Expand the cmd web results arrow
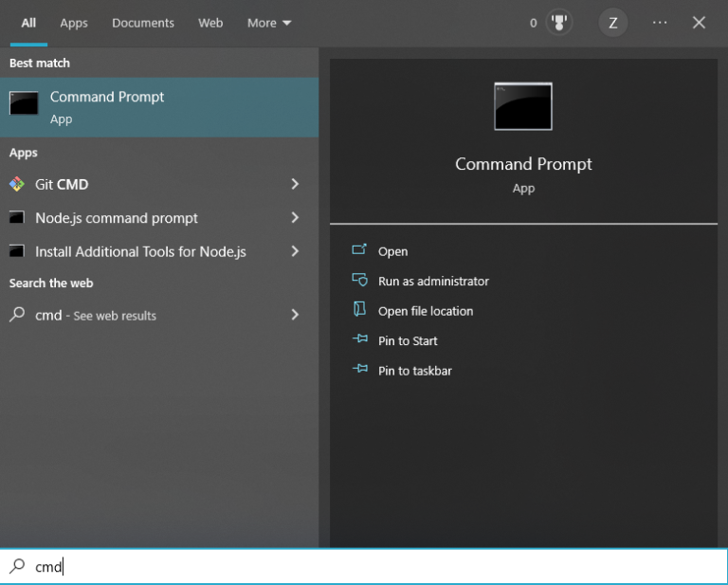 click(295, 315)
